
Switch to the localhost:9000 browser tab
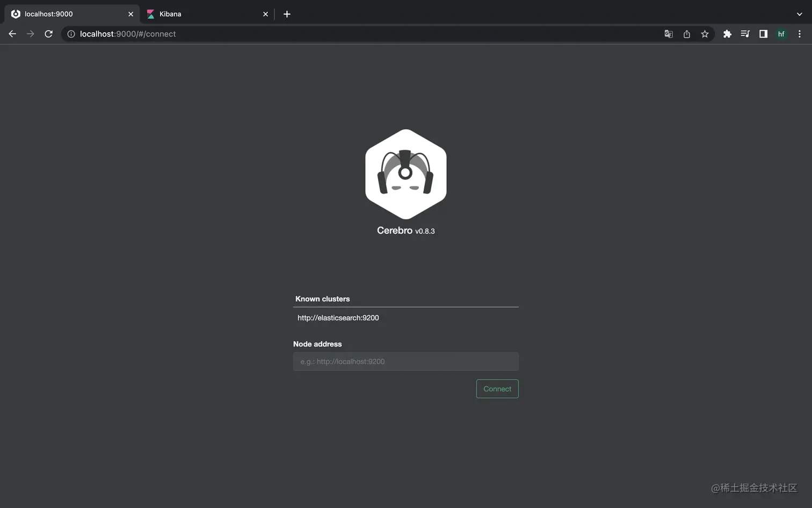point(71,14)
